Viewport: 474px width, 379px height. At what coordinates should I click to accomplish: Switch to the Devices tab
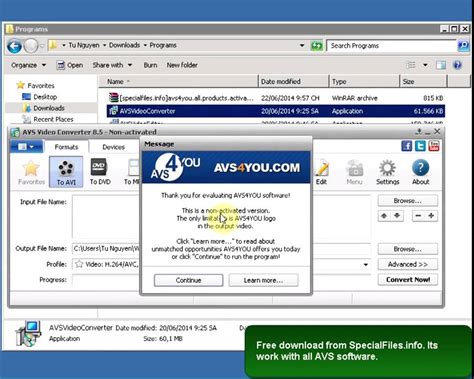[x=113, y=147]
